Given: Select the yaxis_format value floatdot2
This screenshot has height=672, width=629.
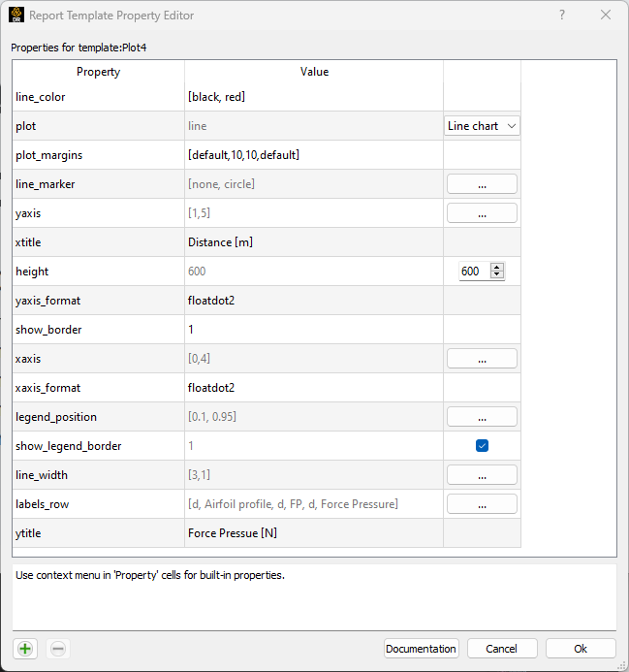Looking at the screenshot, I should [314, 301].
